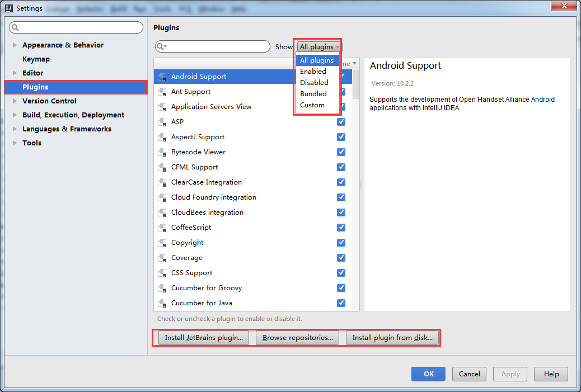Choose All plugins in filter list
The width and height of the screenshot is (581, 392).
pyautogui.click(x=317, y=60)
